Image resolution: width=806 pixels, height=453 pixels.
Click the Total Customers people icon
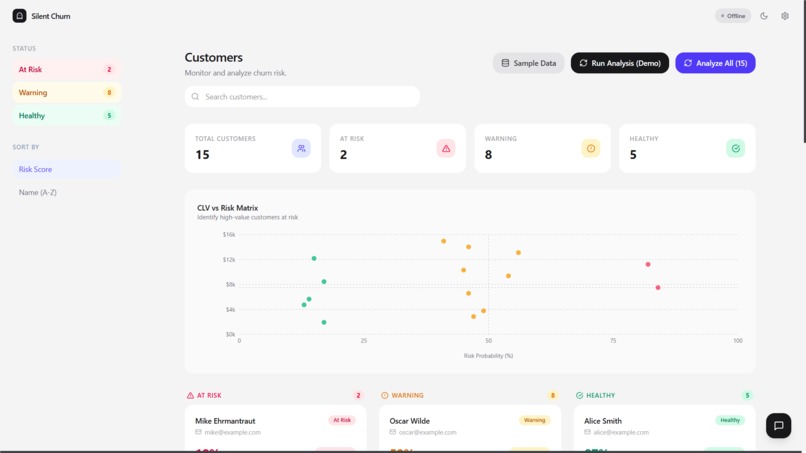click(301, 149)
